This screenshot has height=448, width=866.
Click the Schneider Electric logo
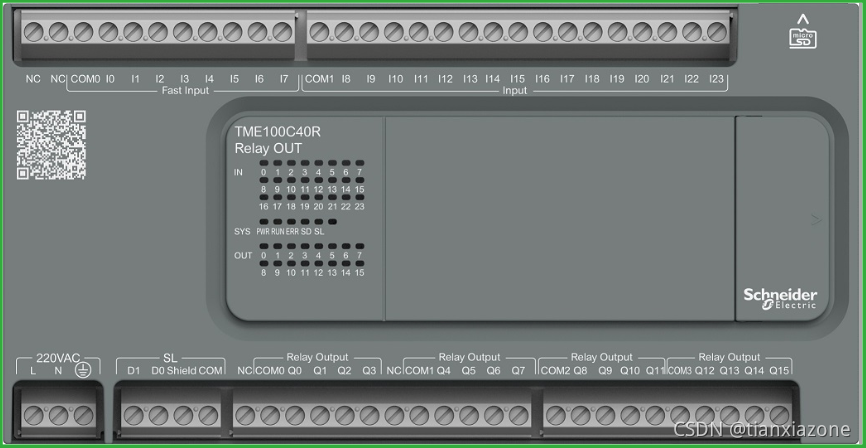coord(780,298)
